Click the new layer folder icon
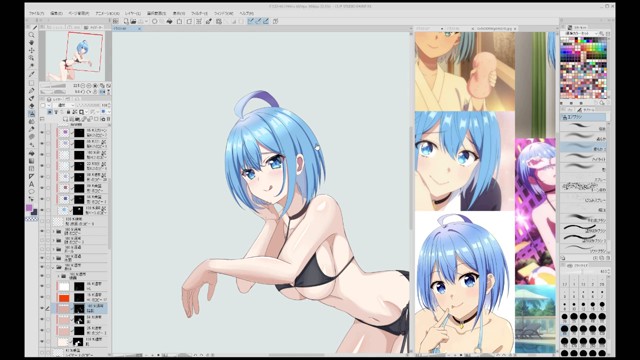Screen dimensions: 640x360 78,119
